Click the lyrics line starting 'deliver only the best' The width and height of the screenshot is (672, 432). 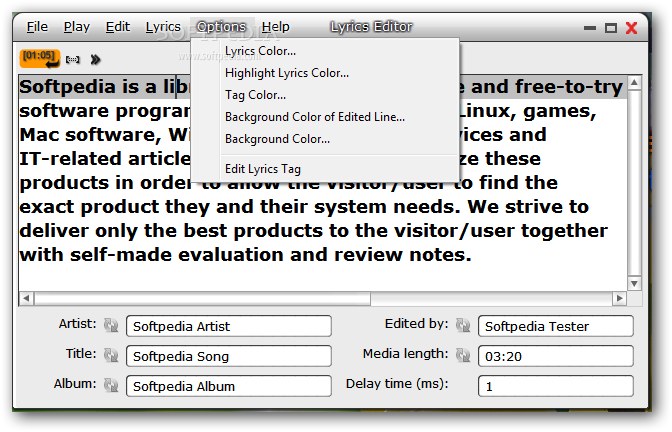click(x=313, y=231)
